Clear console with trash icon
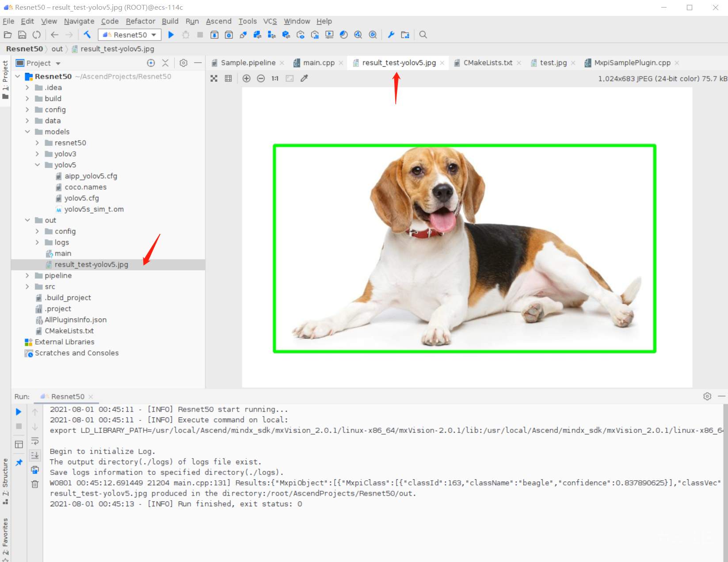728x562 pixels. point(35,484)
